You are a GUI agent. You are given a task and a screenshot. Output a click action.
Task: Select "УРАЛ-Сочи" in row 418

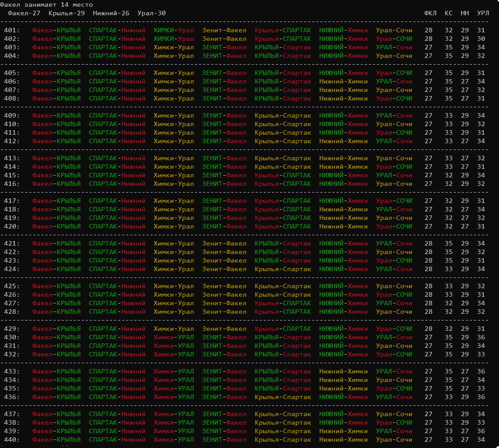point(394,210)
